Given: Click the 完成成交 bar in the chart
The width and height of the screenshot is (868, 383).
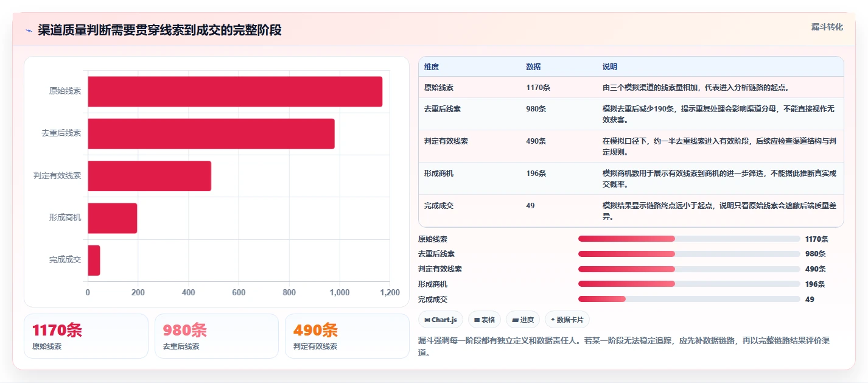Looking at the screenshot, I should coord(94,260).
